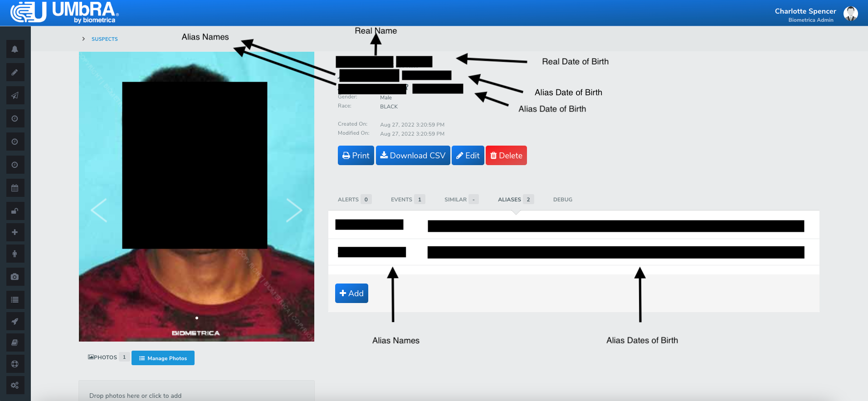
Task: Open the paper plane icon in sidebar
Action: click(x=15, y=95)
